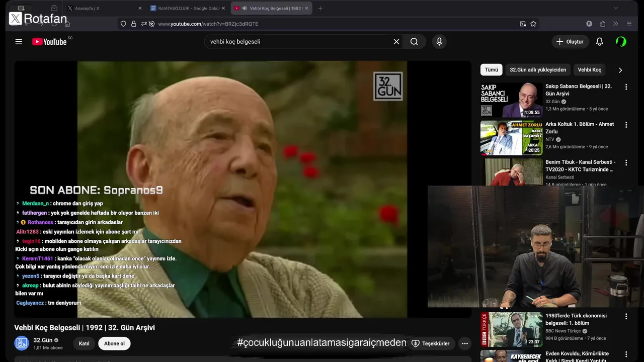Open 1980'lerde Türk ekonomisi belgeseli title

tap(576, 319)
